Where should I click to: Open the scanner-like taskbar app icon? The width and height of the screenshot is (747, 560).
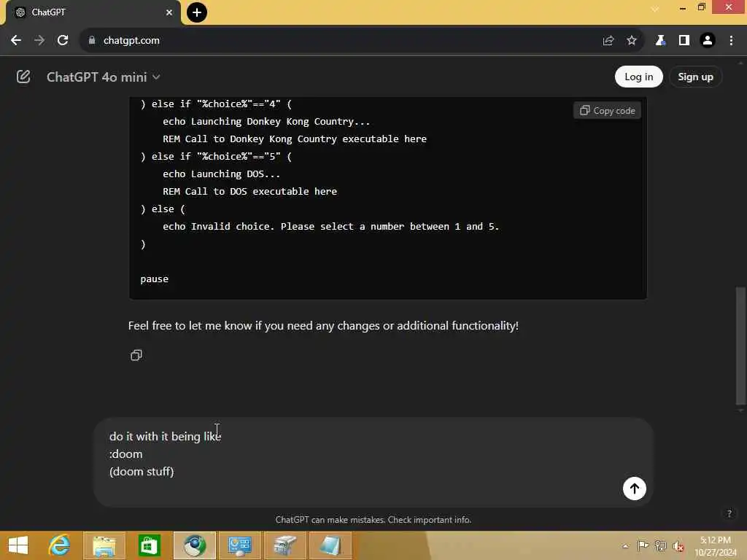pyautogui.click(x=285, y=545)
